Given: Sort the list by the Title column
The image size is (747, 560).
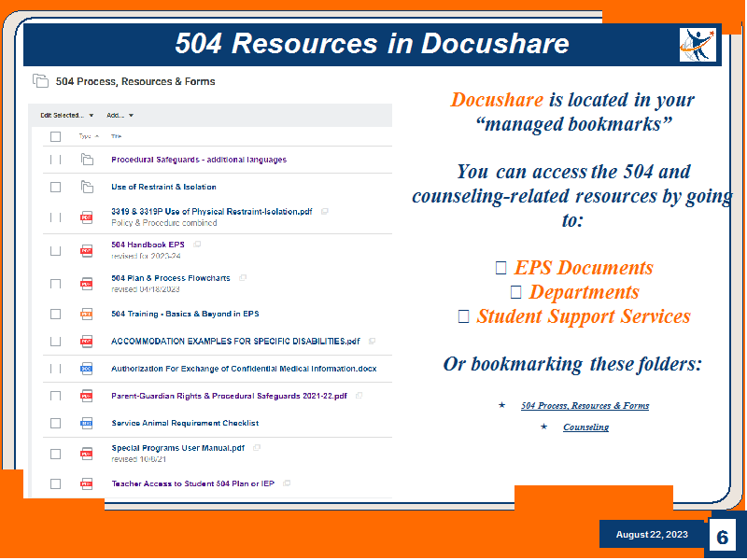Looking at the screenshot, I should pyautogui.click(x=116, y=136).
